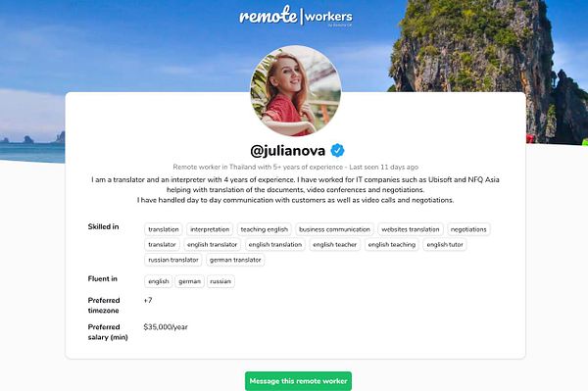Click the @julianova username heading
The image size is (588, 391).
[x=287, y=150]
